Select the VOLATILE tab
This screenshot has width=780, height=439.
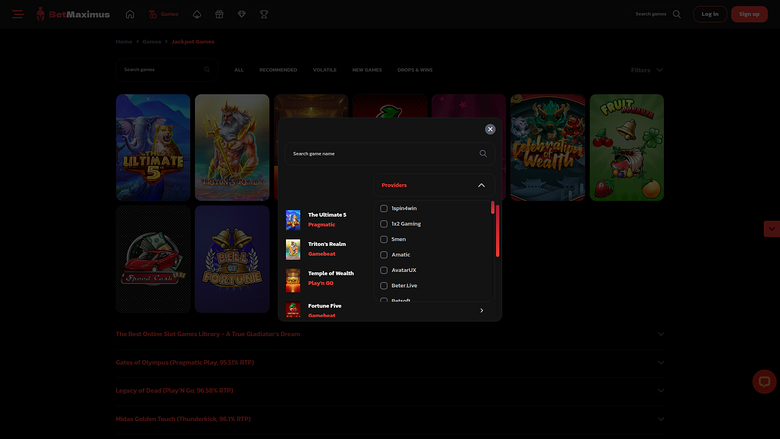324,70
